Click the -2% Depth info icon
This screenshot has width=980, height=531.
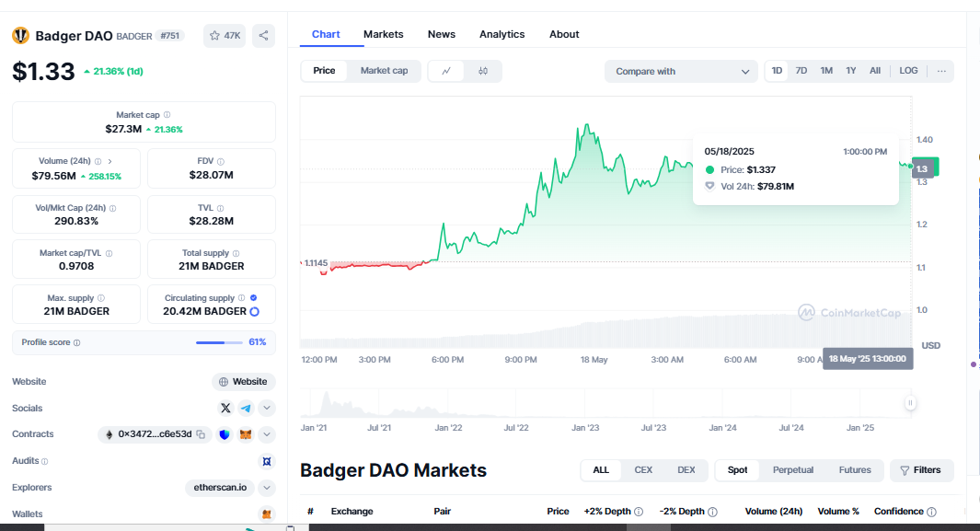712,512
